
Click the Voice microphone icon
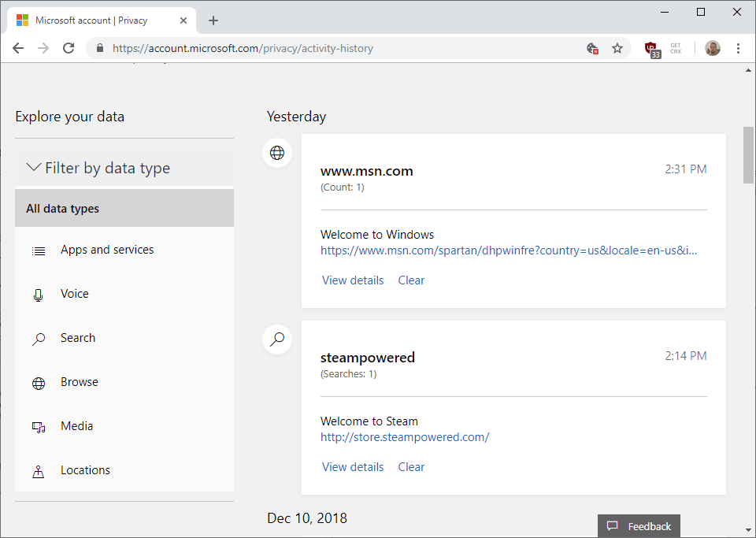click(39, 294)
